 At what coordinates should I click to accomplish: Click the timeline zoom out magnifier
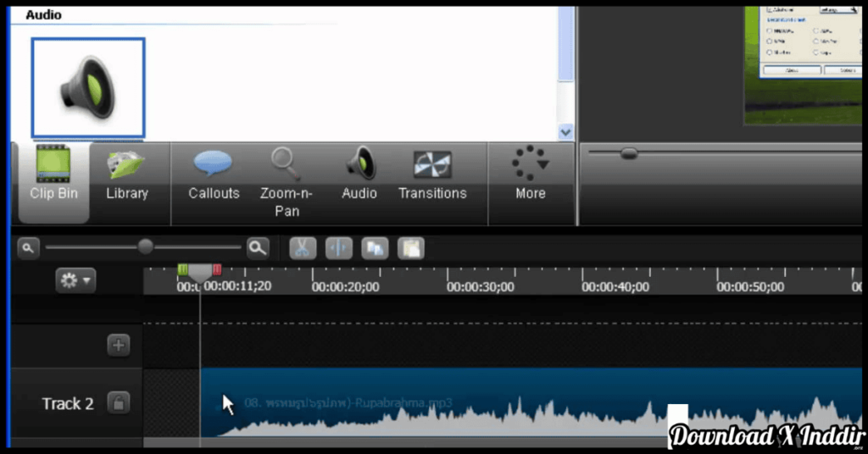coord(28,248)
